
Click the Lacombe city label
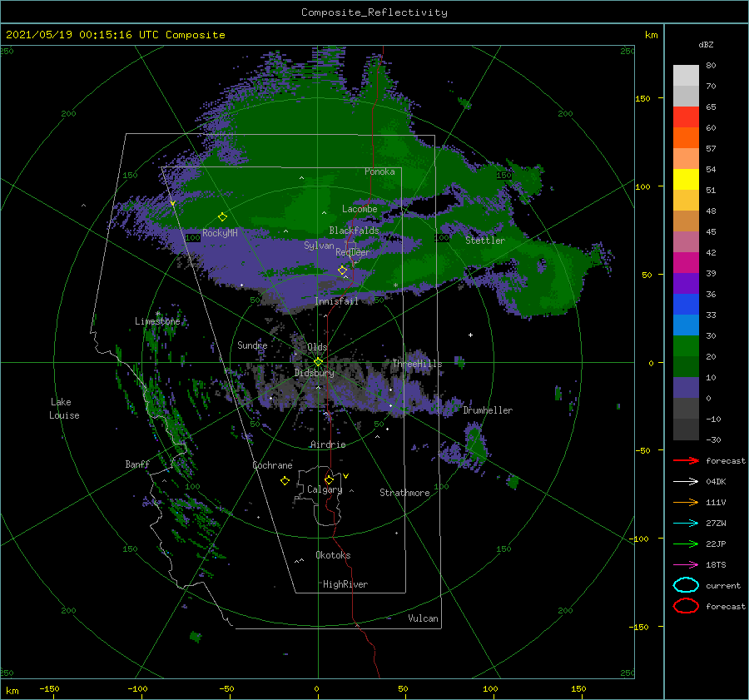pyautogui.click(x=360, y=209)
